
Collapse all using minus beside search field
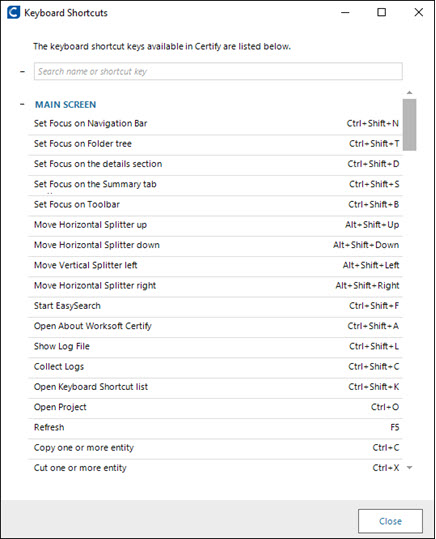22,72
